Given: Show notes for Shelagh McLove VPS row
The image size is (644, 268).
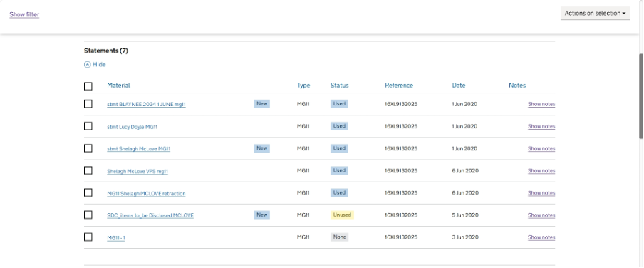Looking at the screenshot, I should [x=541, y=171].
